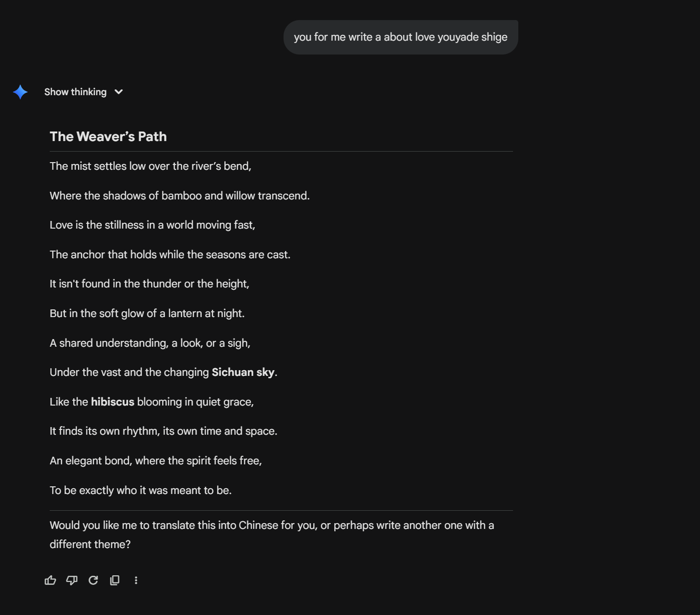Click the line about the anchor that holds
This screenshot has height=615, width=700.
(170, 254)
